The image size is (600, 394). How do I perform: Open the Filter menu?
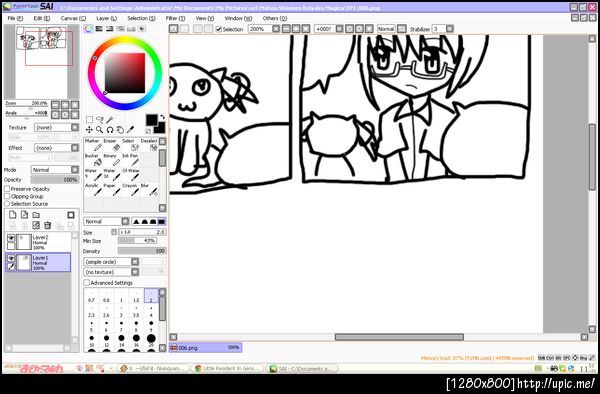[175, 18]
